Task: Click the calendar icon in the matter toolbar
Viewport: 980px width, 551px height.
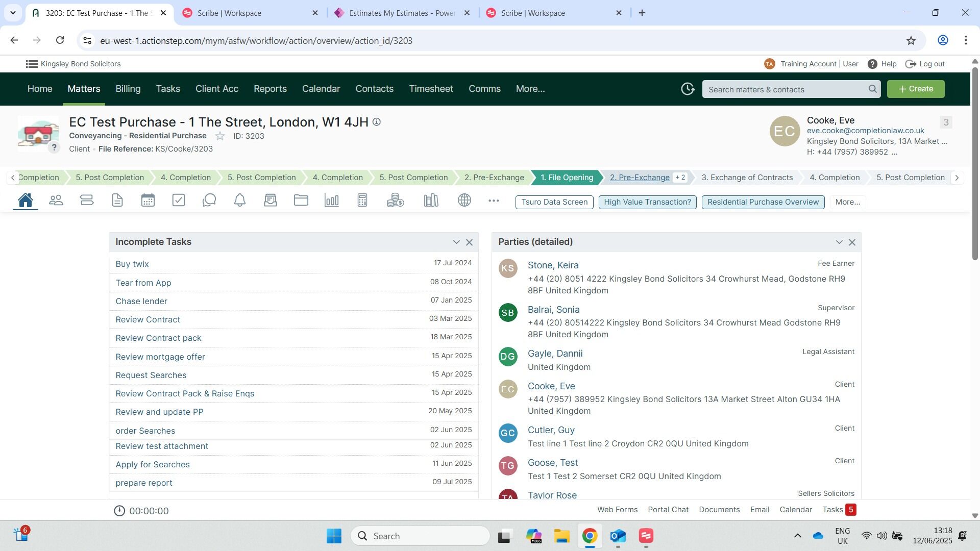Action: coord(148,201)
